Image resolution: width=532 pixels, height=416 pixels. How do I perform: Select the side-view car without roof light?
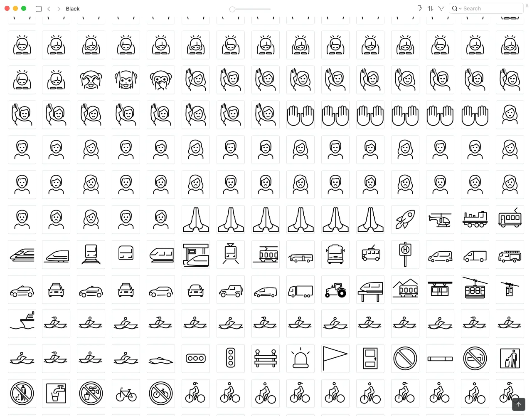tap(161, 290)
